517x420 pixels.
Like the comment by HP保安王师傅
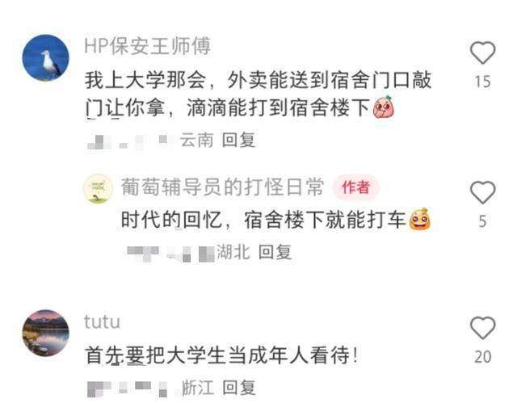482,52
